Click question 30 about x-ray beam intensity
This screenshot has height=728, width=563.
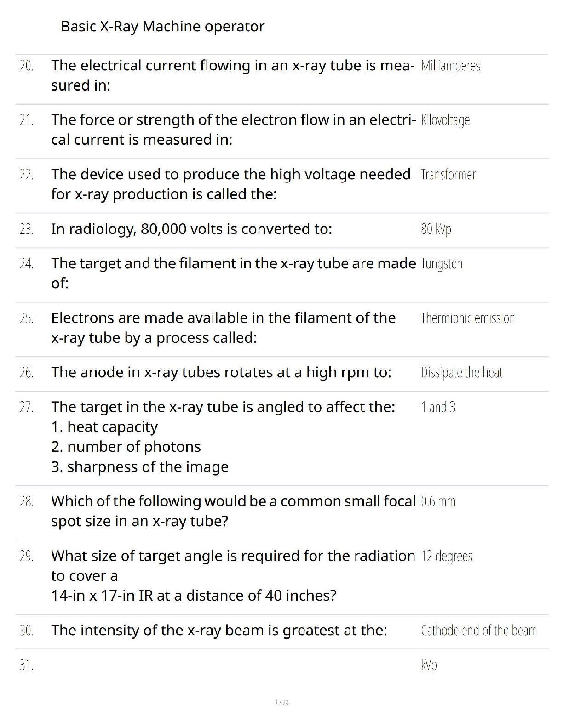(219, 630)
